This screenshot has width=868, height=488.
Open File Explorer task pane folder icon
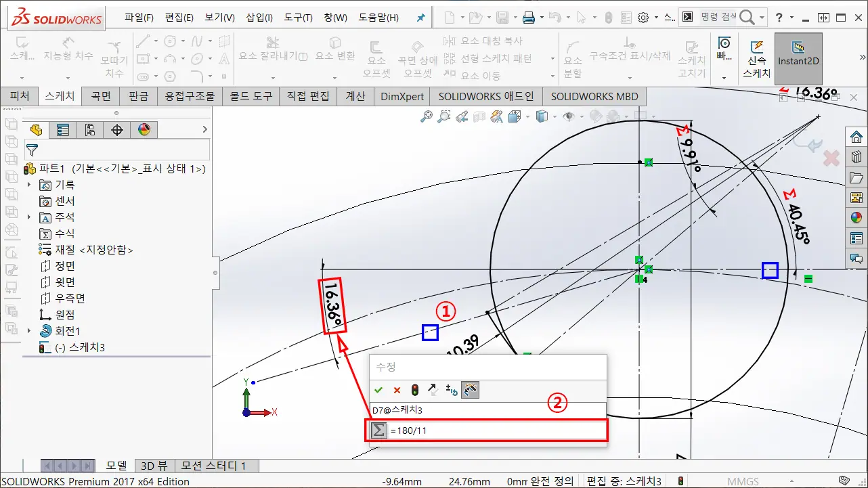(x=856, y=177)
